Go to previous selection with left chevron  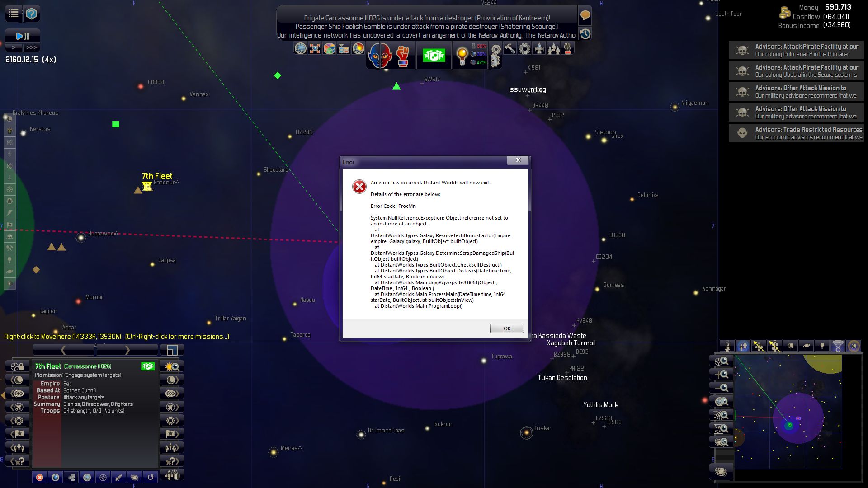[63, 350]
